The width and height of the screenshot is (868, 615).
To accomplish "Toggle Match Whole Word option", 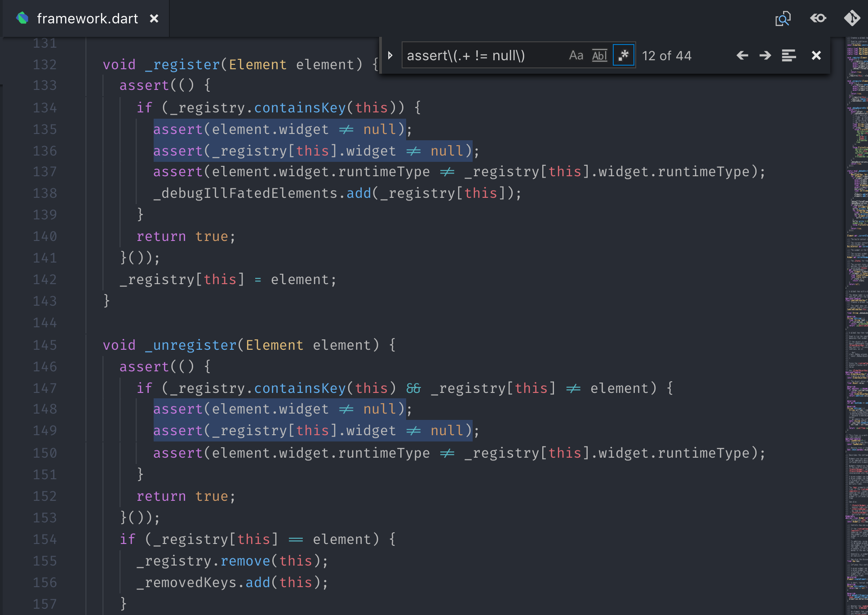I will [599, 55].
